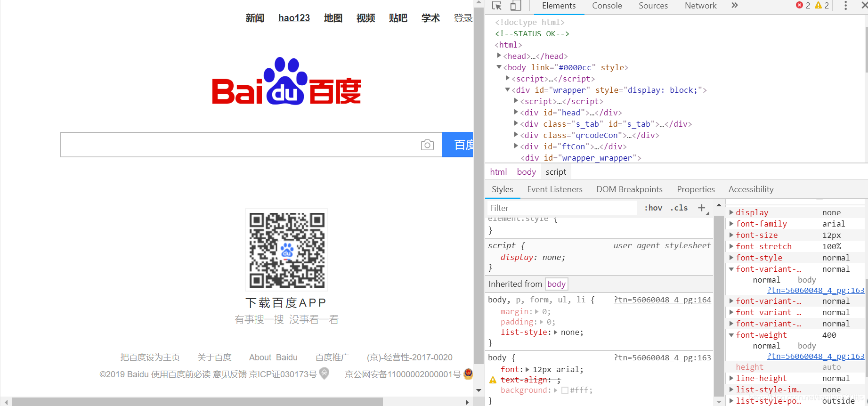The height and width of the screenshot is (406, 868).
Task: Click 京公网安备 record link in footer
Action: click(403, 374)
